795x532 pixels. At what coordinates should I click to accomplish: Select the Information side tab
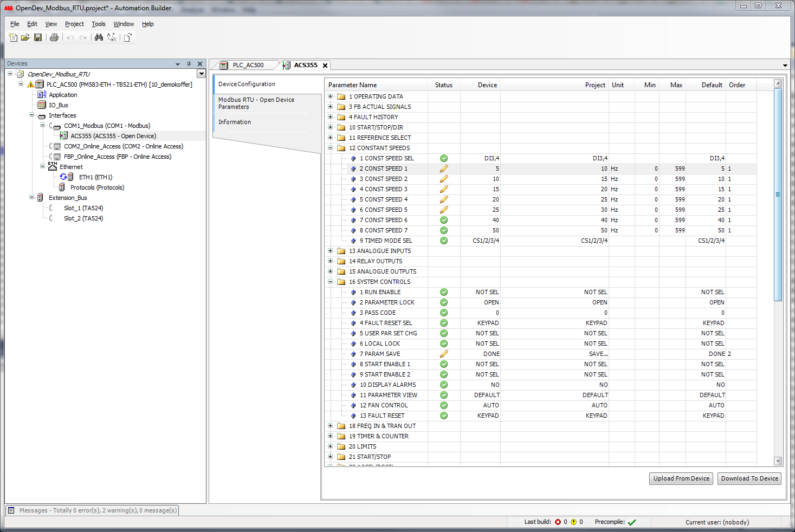pyautogui.click(x=235, y=122)
